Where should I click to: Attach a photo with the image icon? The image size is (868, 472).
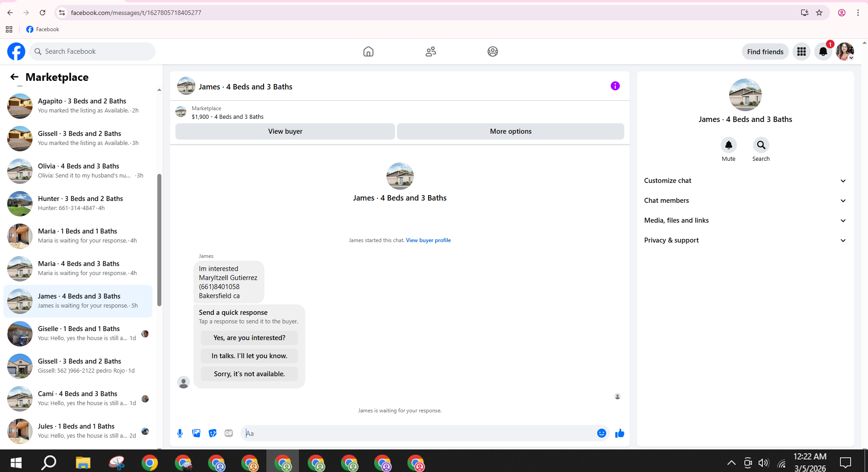coord(196,433)
